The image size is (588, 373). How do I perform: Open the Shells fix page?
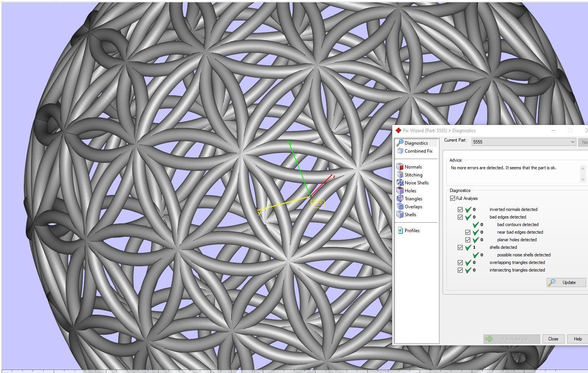pyautogui.click(x=410, y=214)
